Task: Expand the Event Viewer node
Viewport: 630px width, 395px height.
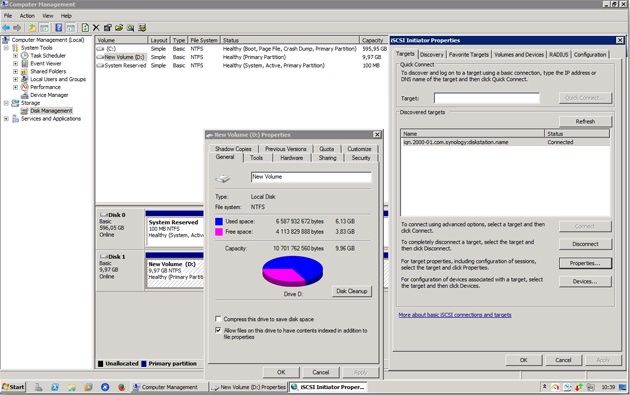Action: click(15, 63)
